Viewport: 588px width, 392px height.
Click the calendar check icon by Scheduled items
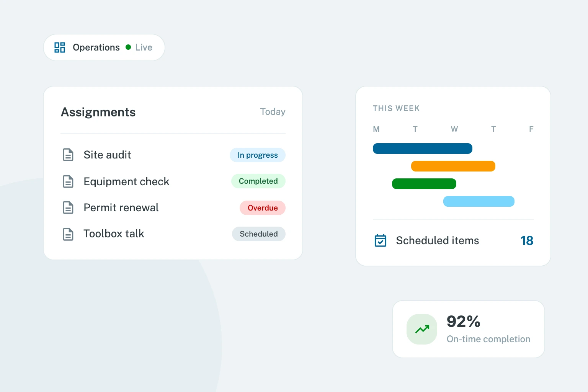click(381, 240)
